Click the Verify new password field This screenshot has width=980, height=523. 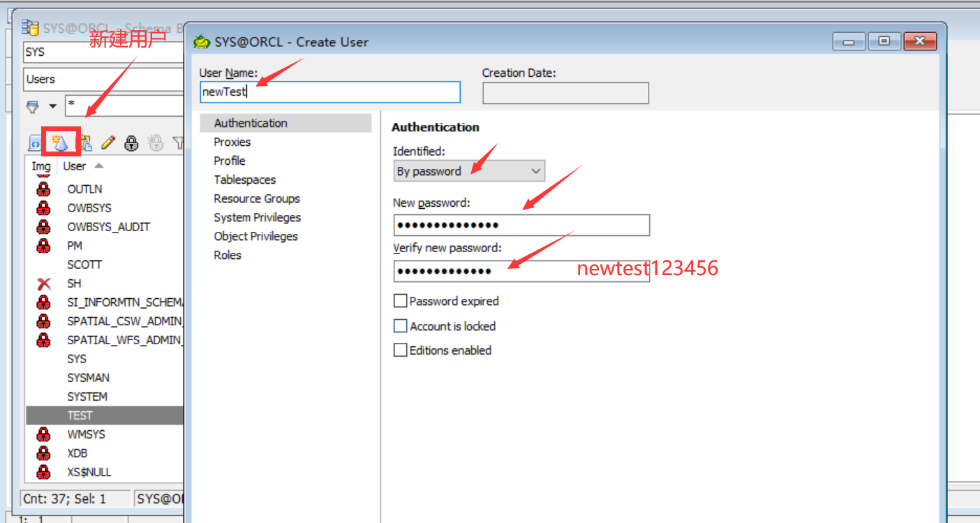tap(521, 271)
